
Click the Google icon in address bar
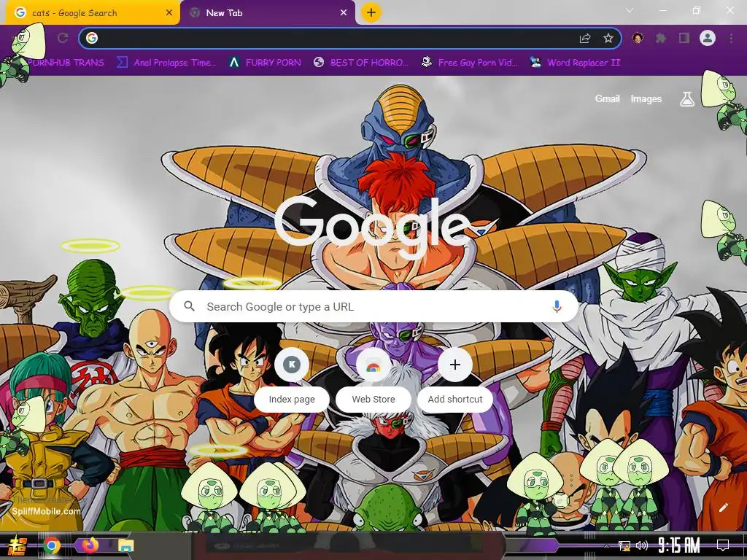click(x=92, y=38)
